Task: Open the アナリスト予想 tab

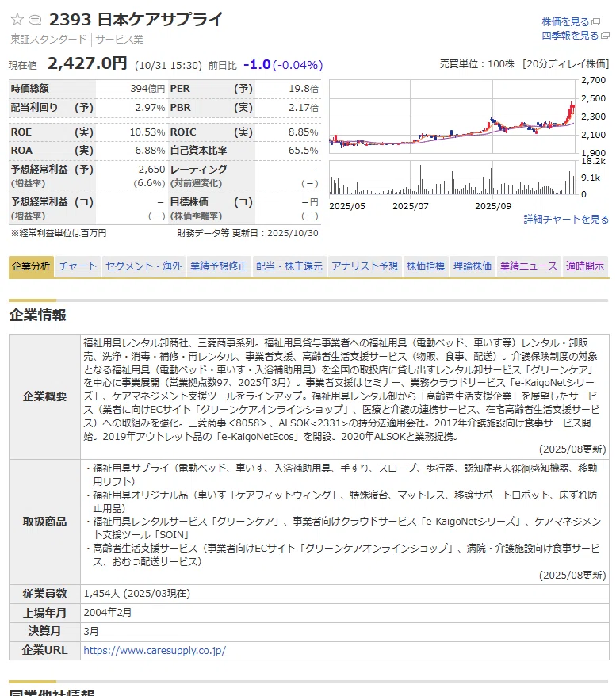Action: click(x=365, y=266)
